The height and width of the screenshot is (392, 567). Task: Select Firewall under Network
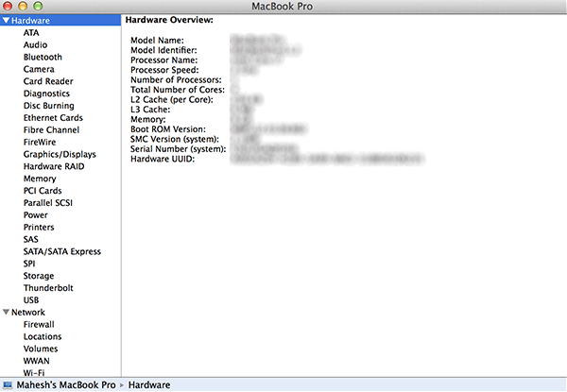pos(39,324)
